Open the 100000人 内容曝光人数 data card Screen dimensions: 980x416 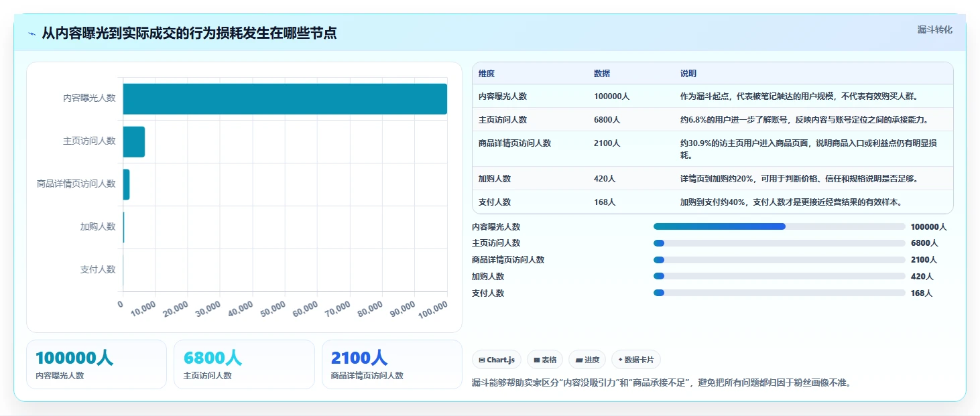tap(97, 364)
